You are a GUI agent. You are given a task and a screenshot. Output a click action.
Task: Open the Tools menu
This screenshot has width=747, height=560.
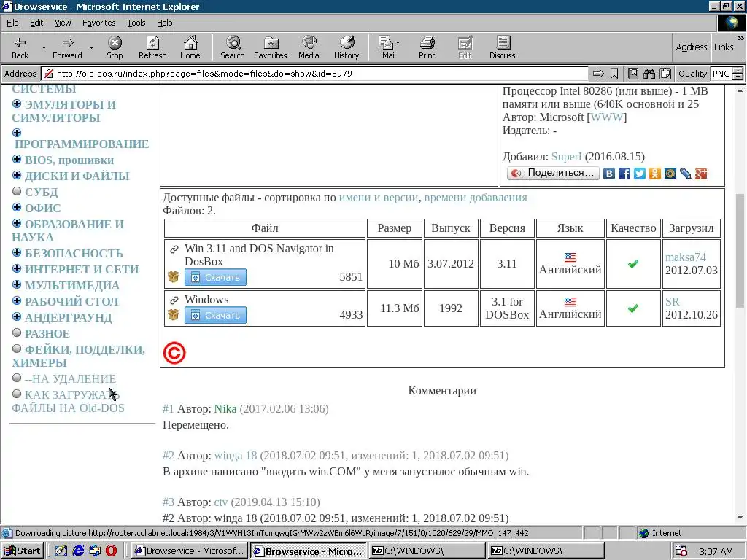pos(136,23)
